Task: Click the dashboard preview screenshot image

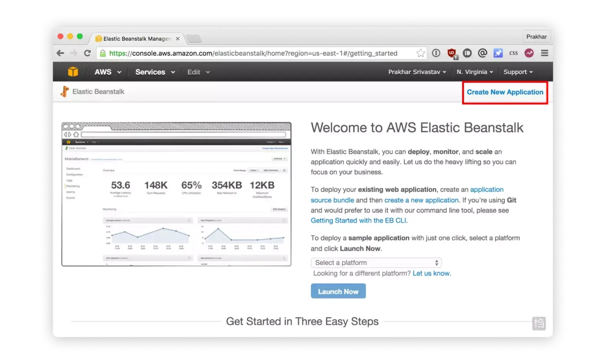Action: click(x=176, y=194)
